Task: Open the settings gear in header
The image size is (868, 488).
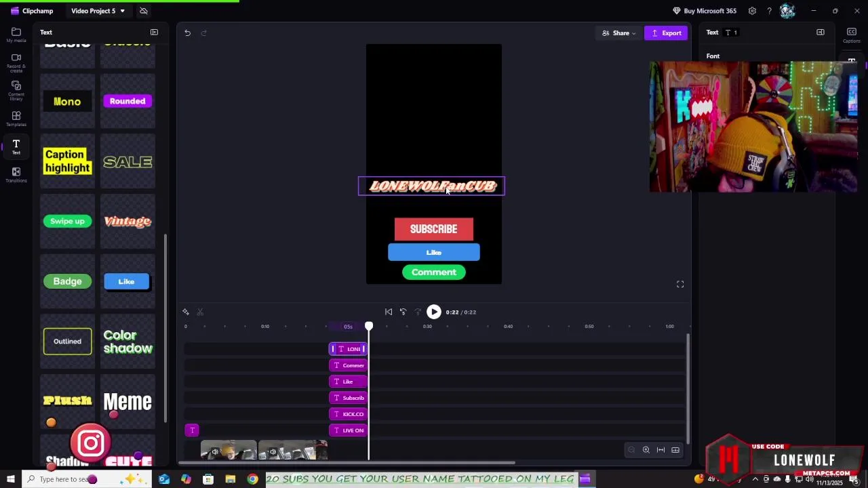Action: tap(752, 11)
